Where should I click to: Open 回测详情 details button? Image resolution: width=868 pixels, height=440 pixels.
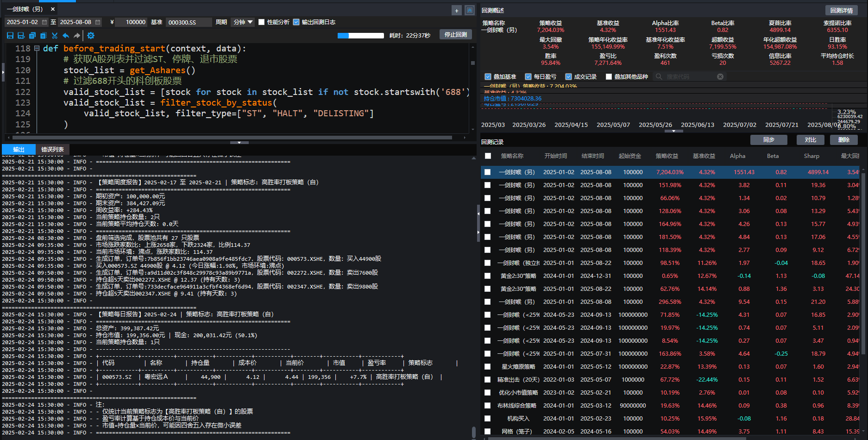pyautogui.click(x=841, y=11)
